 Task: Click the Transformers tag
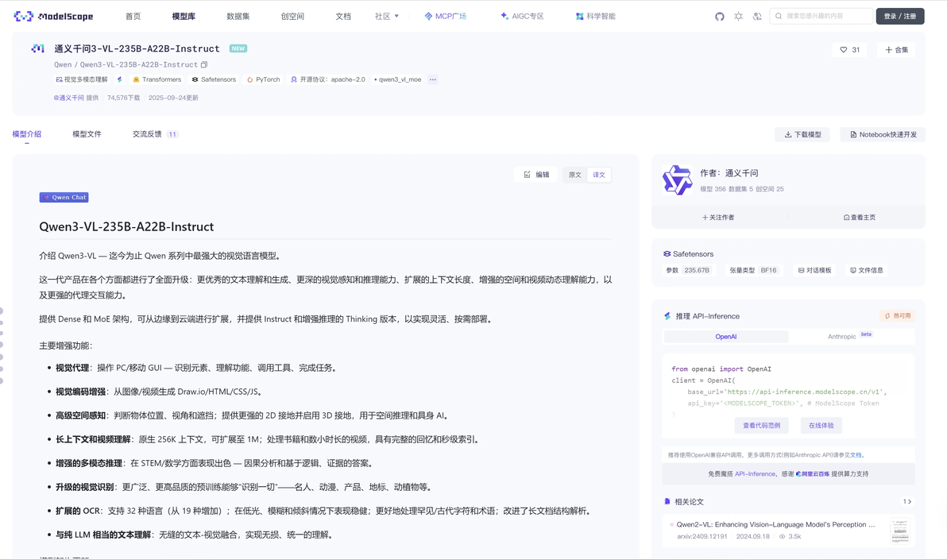point(157,79)
